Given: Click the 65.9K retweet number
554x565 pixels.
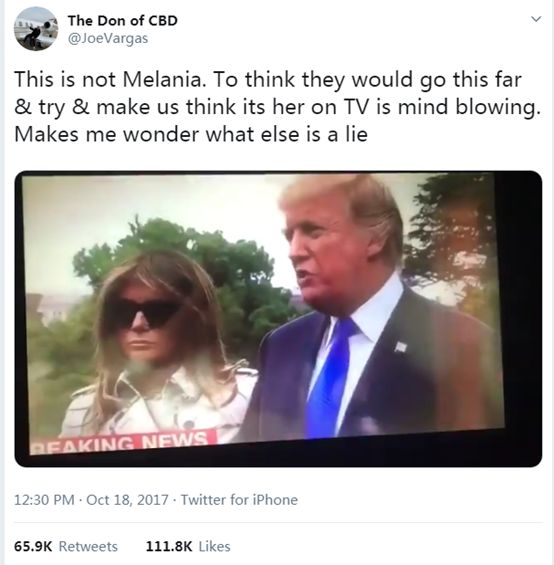Looking at the screenshot, I should coord(33,546).
